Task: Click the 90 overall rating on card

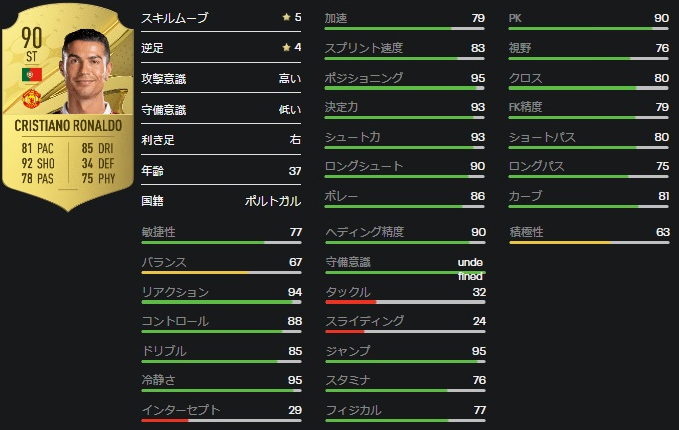Action: pyautogui.click(x=29, y=38)
